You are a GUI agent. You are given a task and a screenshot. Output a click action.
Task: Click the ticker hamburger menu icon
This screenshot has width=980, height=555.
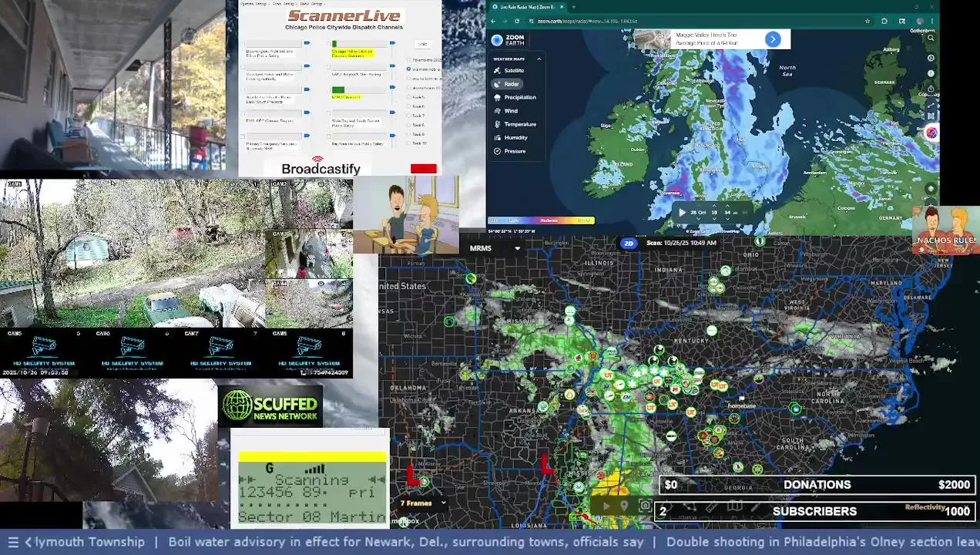tap(12, 542)
